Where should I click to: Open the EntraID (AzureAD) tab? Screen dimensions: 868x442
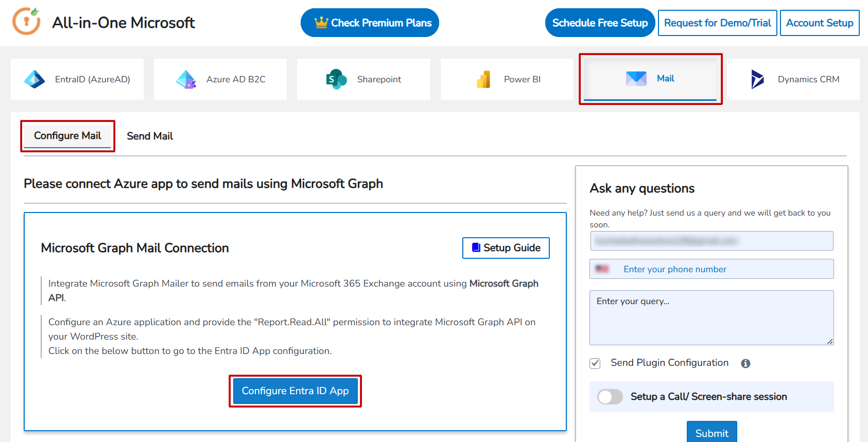click(77, 79)
